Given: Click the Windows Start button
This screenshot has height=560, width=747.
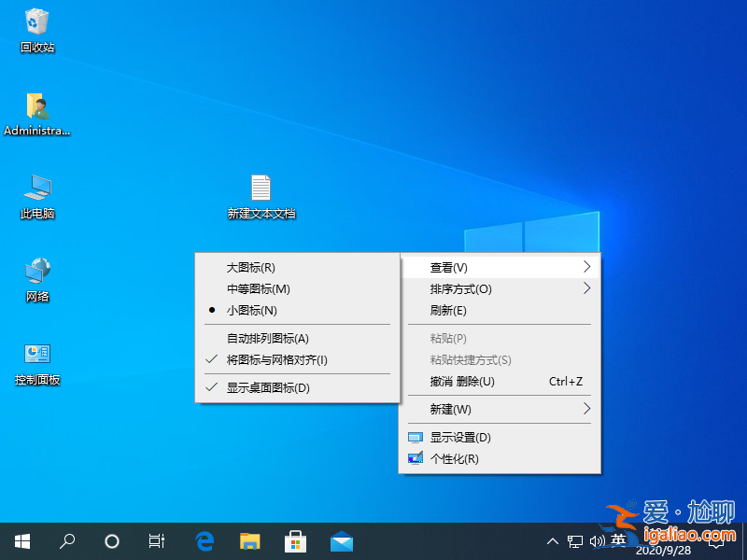Looking at the screenshot, I should point(21,540).
